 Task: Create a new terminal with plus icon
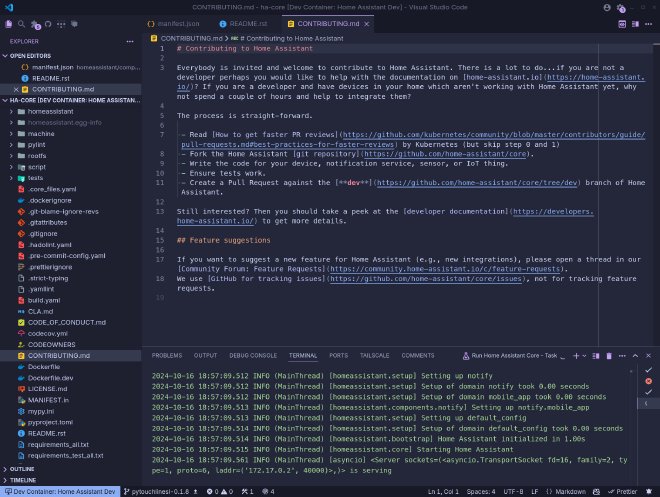576,356
